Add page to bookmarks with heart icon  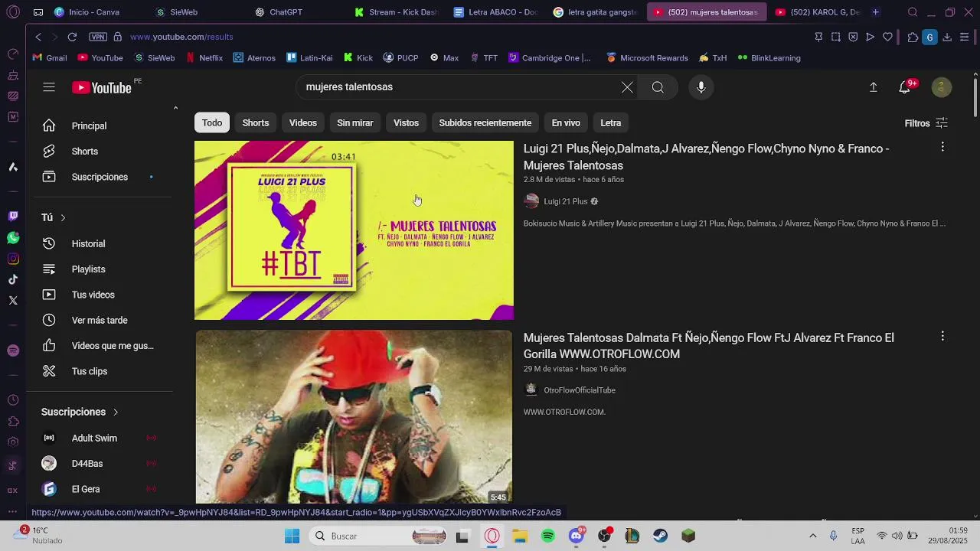tap(887, 37)
